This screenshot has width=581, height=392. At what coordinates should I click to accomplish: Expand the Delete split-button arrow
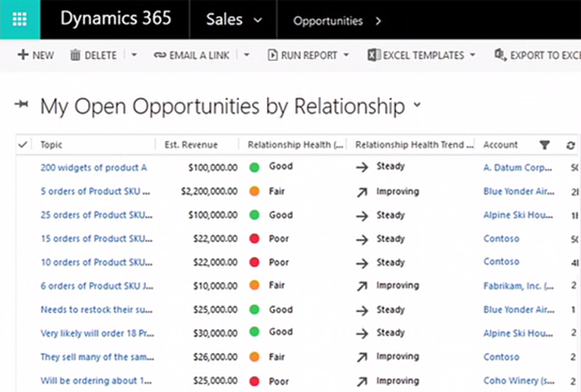[x=134, y=55]
